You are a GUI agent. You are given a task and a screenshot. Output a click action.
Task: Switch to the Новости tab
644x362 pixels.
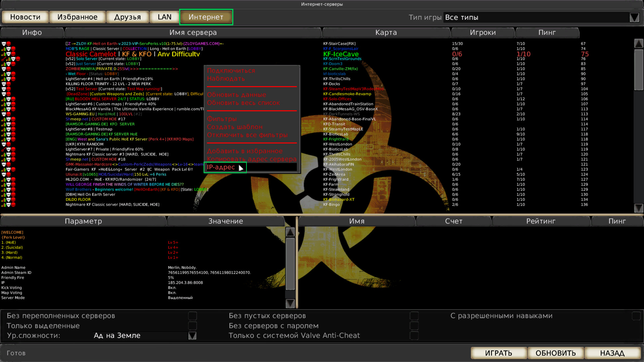click(25, 17)
